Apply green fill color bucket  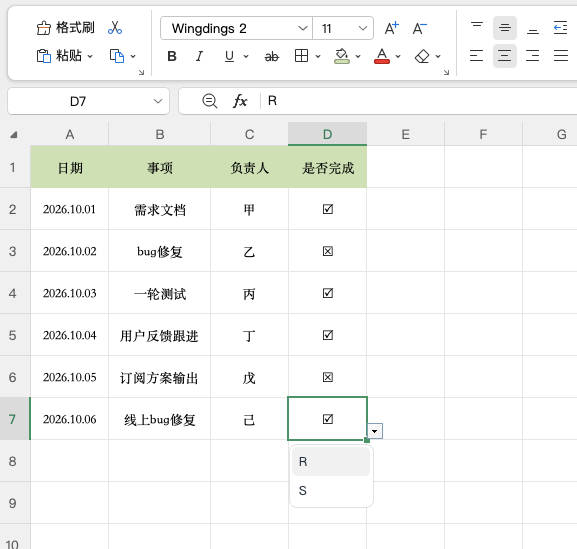(341, 56)
